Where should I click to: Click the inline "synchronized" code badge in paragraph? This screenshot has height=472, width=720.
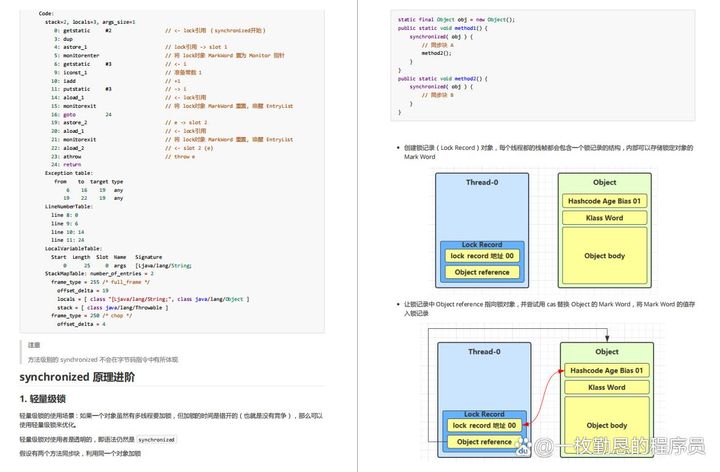157,440
